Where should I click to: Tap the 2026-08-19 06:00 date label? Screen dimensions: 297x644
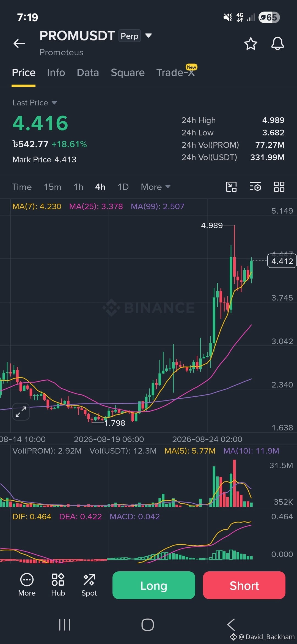pos(109,439)
